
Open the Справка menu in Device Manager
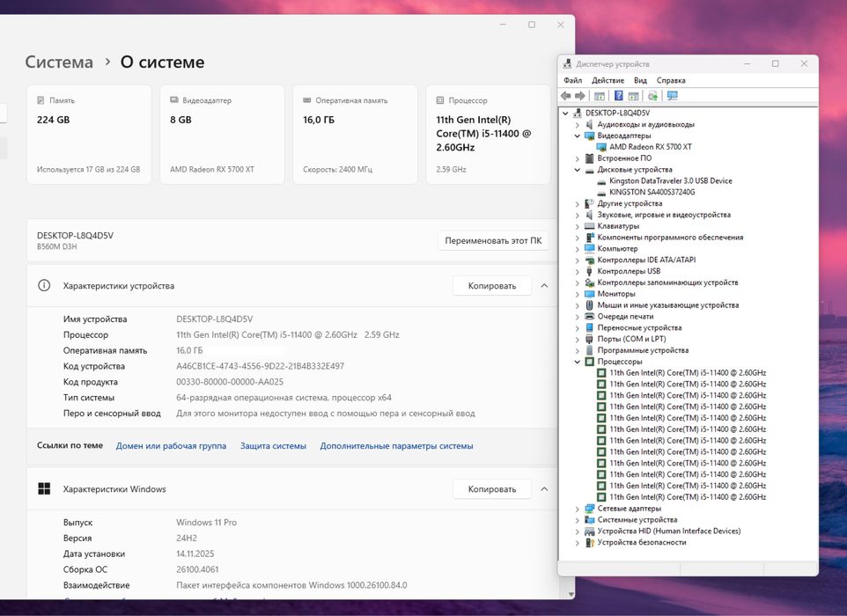pyautogui.click(x=671, y=80)
